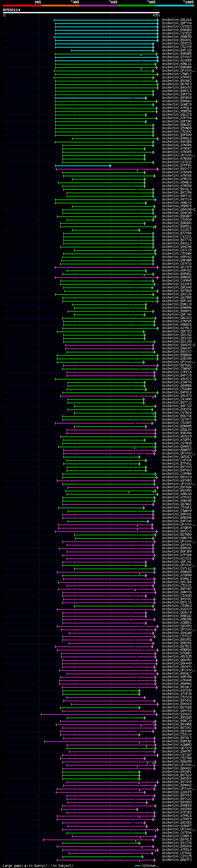Select hit label UniRef100_Q9LZC5
The height and width of the screenshot is (868, 197).
(x=177, y=115)
